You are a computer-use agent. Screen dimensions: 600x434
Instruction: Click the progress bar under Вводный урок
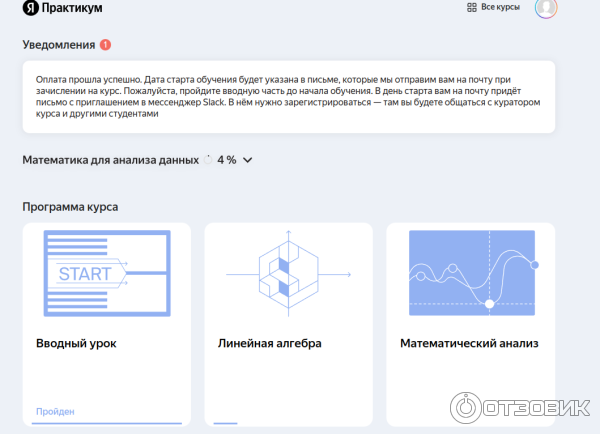point(107,423)
